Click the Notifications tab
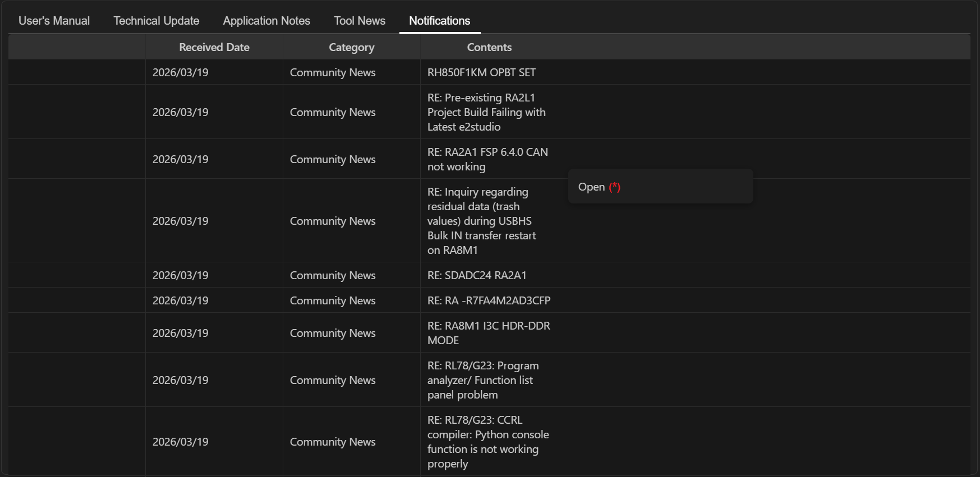Image resolution: width=980 pixels, height=477 pixels. (440, 21)
